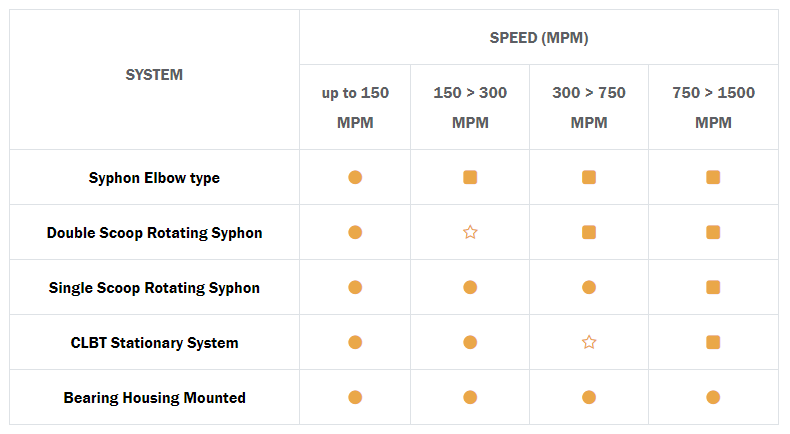Screen dimensions: 790x434
Task: Click the '750 > 1500 MPM' column header
Action: [x=713, y=107]
